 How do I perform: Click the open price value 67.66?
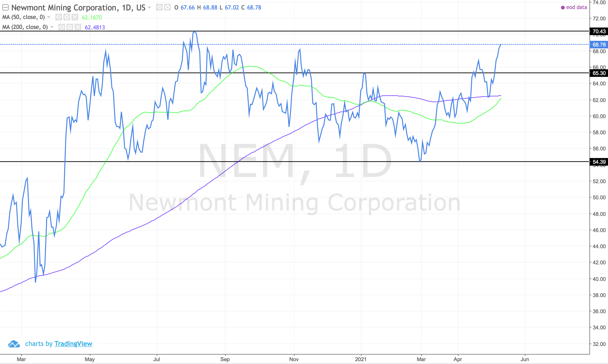(188, 8)
